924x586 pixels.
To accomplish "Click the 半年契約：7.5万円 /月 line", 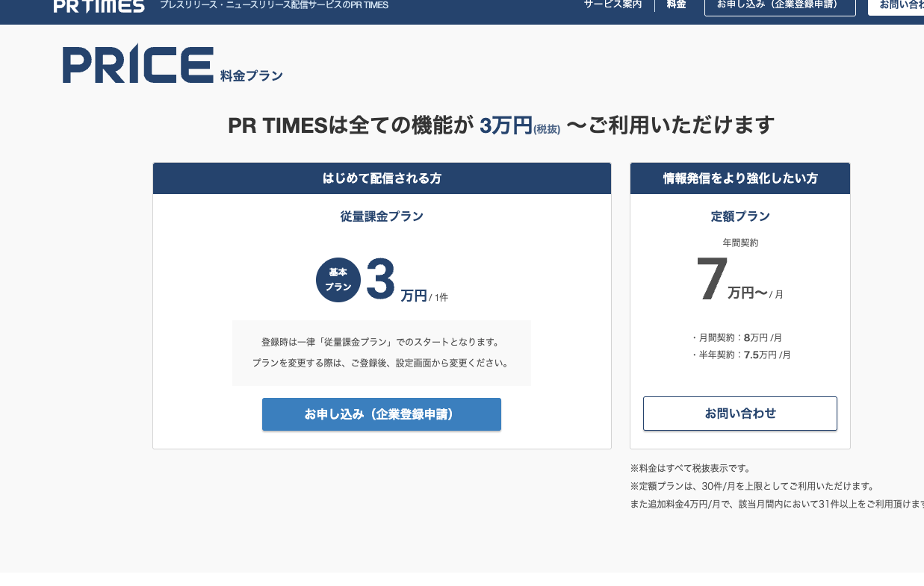I will click(x=740, y=355).
